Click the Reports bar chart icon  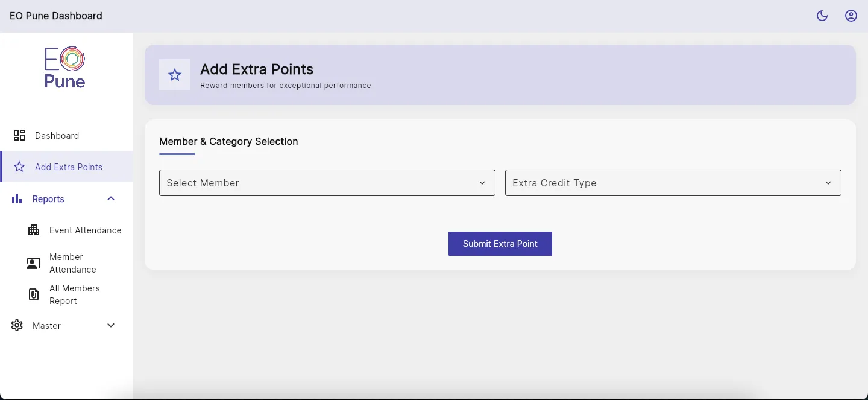tap(17, 198)
